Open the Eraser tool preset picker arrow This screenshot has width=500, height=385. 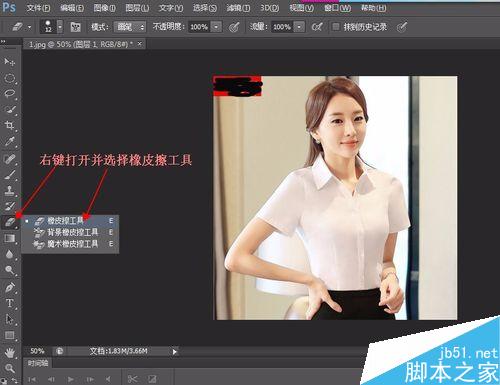[29, 27]
